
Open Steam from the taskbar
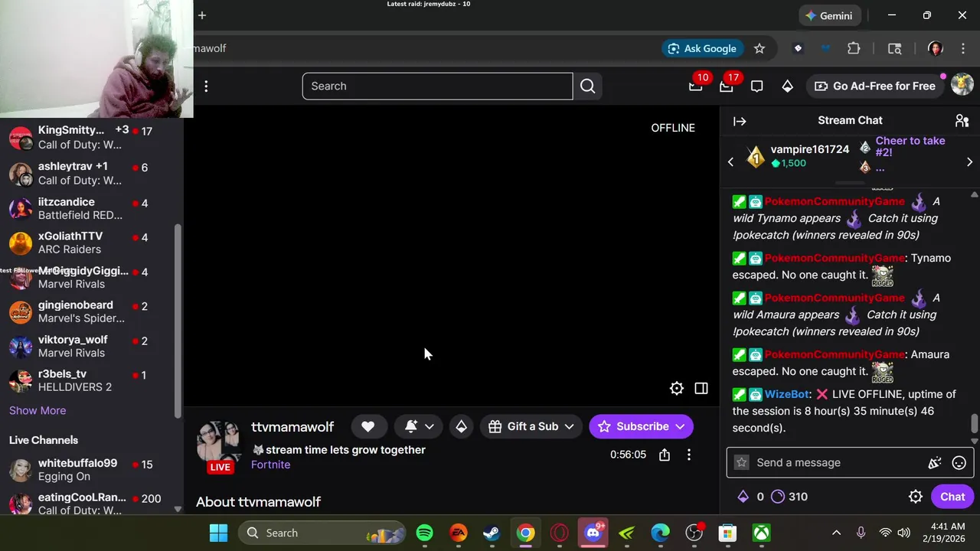(492, 533)
